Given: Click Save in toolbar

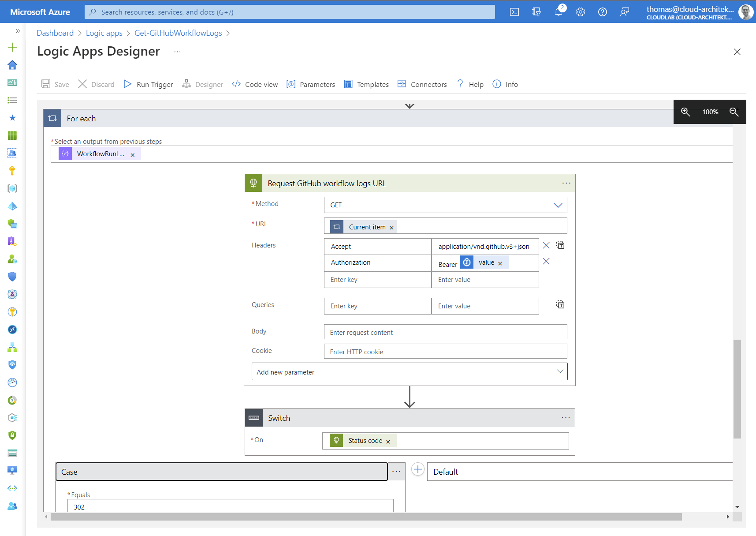Looking at the screenshot, I should 55,84.
